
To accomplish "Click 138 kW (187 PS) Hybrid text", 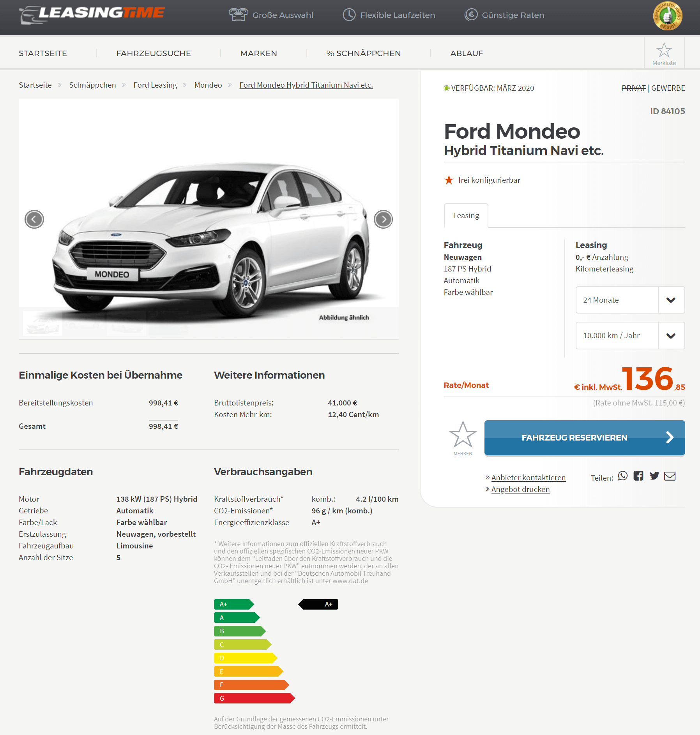I will tap(157, 499).
